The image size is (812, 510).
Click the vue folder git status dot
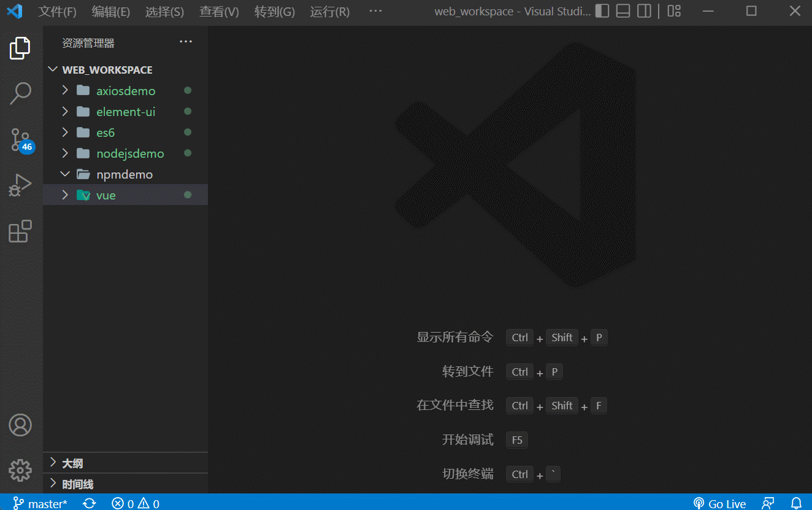[x=188, y=195]
